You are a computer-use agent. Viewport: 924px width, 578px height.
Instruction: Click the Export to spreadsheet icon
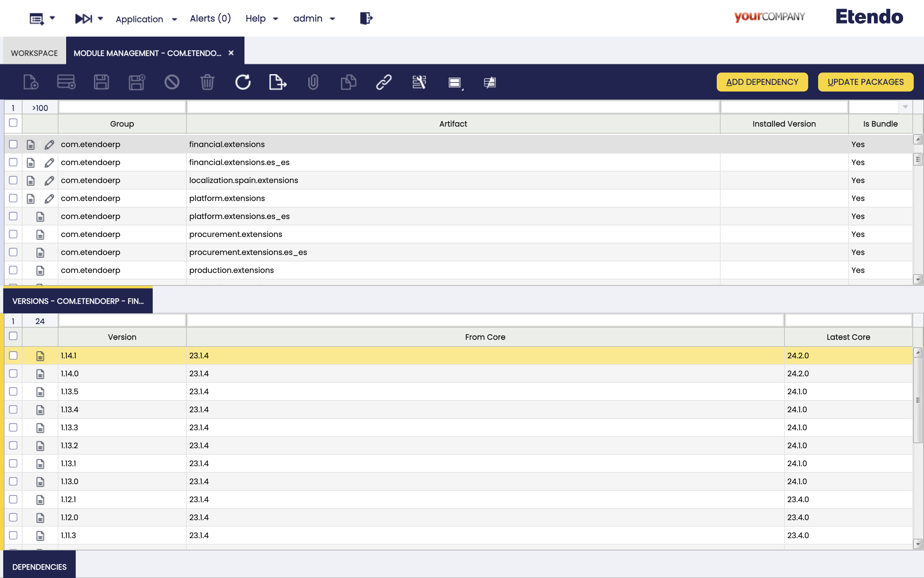tap(278, 82)
